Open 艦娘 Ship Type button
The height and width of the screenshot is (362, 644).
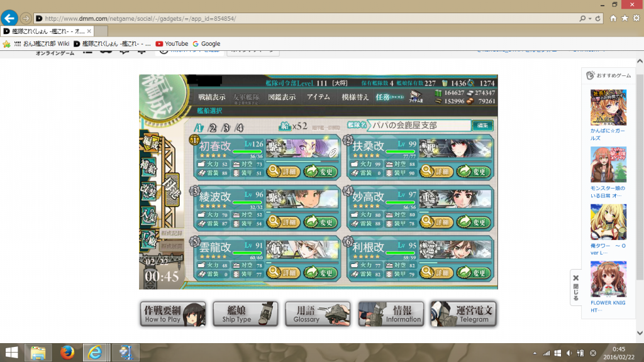(246, 314)
